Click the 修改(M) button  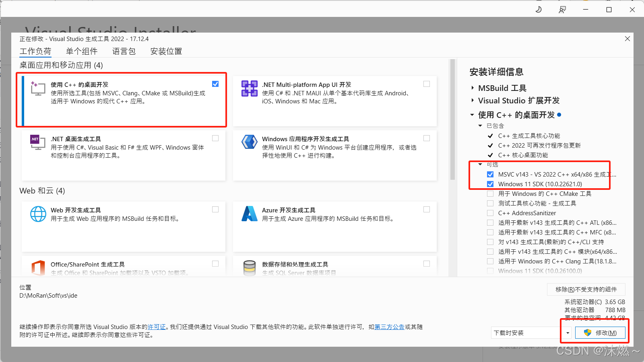(600, 333)
